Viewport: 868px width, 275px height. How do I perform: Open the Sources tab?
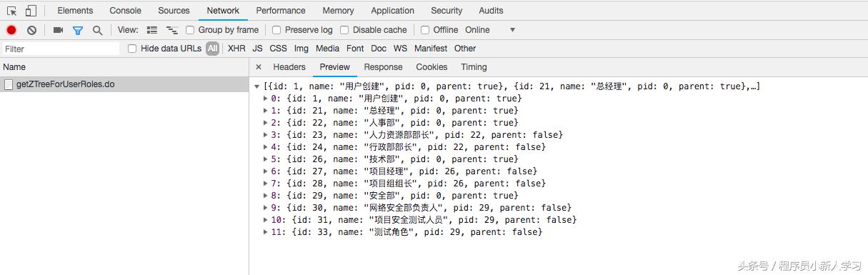(174, 11)
